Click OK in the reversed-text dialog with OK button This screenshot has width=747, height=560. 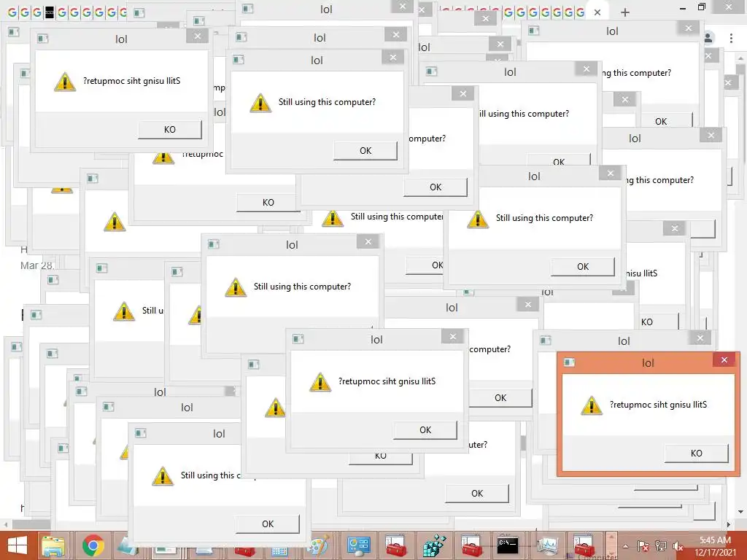coord(425,429)
